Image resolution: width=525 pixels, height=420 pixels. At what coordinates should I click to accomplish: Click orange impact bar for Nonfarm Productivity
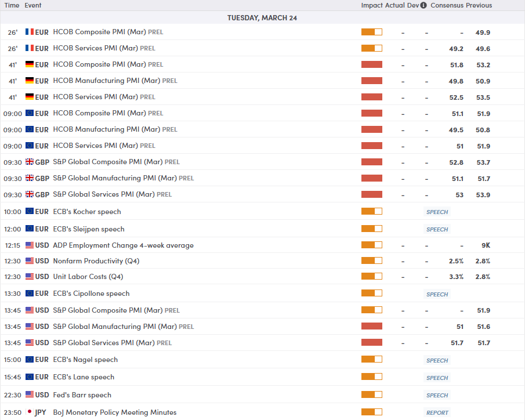pos(372,260)
